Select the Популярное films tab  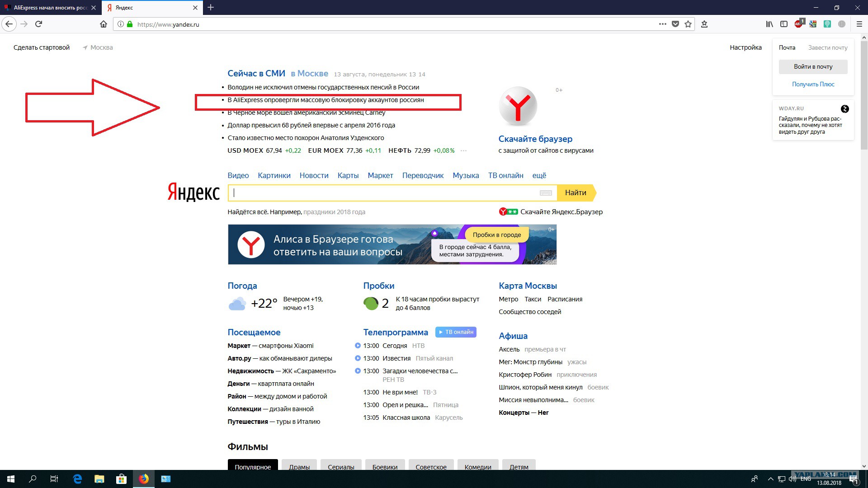click(253, 465)
